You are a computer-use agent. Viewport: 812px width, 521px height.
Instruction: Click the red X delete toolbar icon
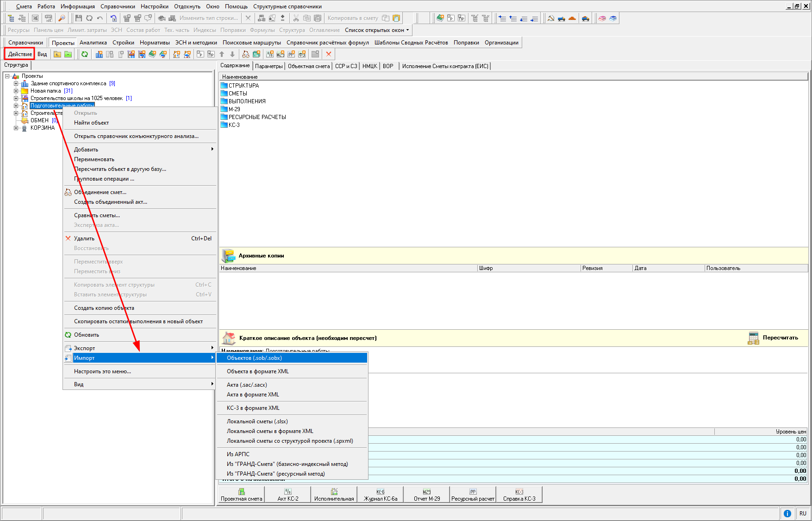(329, 54)
